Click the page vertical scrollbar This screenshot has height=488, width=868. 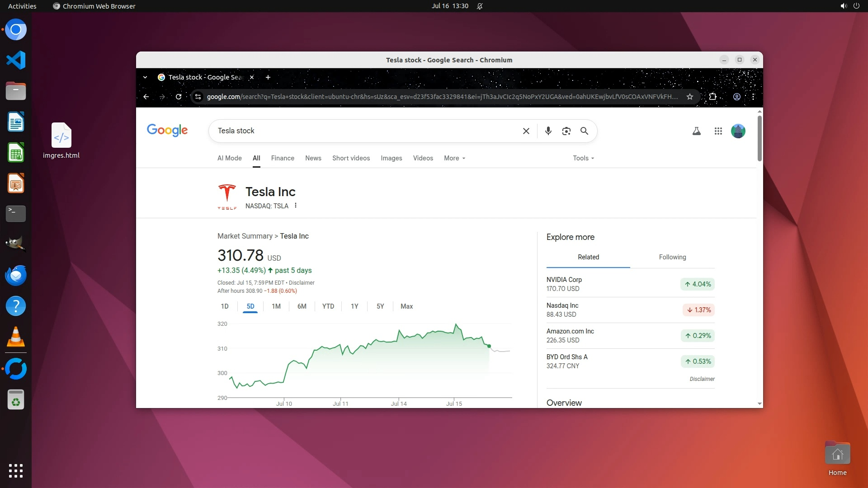click(x=759, y=138)
